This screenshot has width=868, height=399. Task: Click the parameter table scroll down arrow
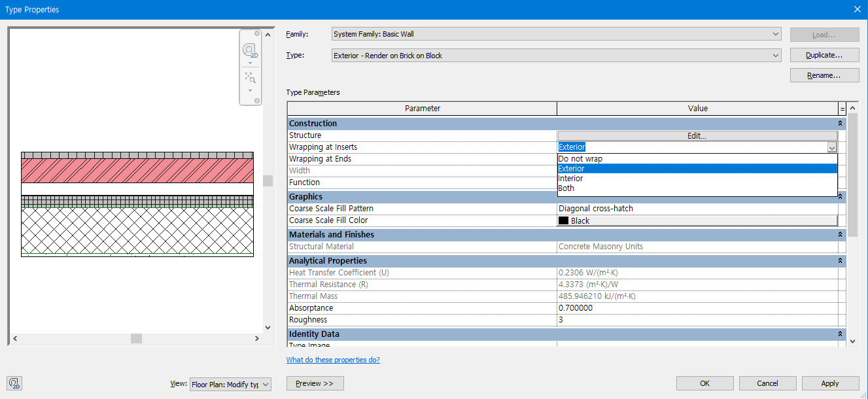click(x=852, y=341)
